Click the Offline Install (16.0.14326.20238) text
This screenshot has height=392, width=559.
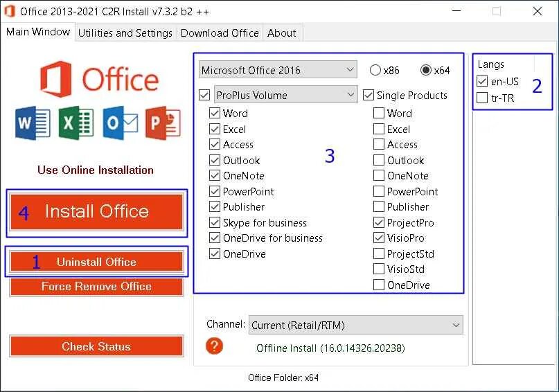click(330, 348)
